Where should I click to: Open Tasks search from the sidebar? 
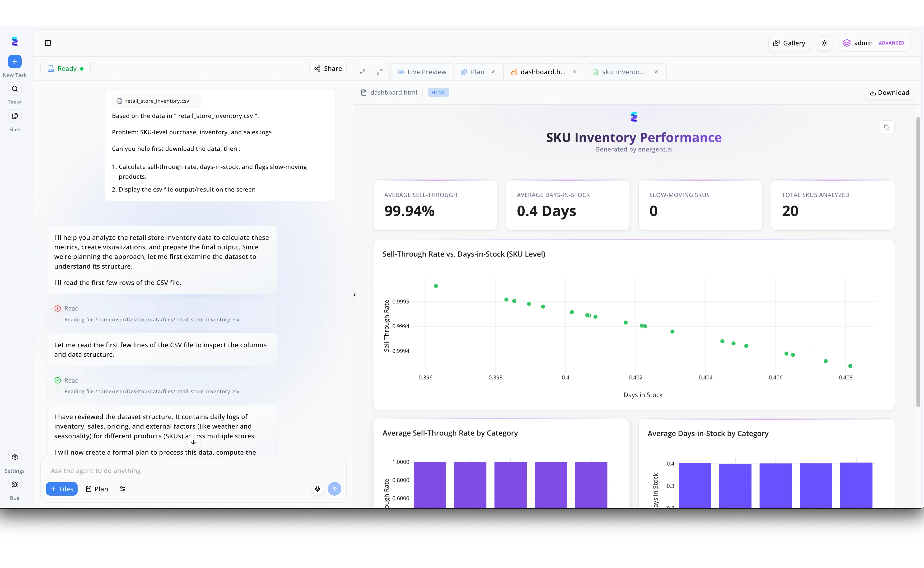tap(15, 89)
